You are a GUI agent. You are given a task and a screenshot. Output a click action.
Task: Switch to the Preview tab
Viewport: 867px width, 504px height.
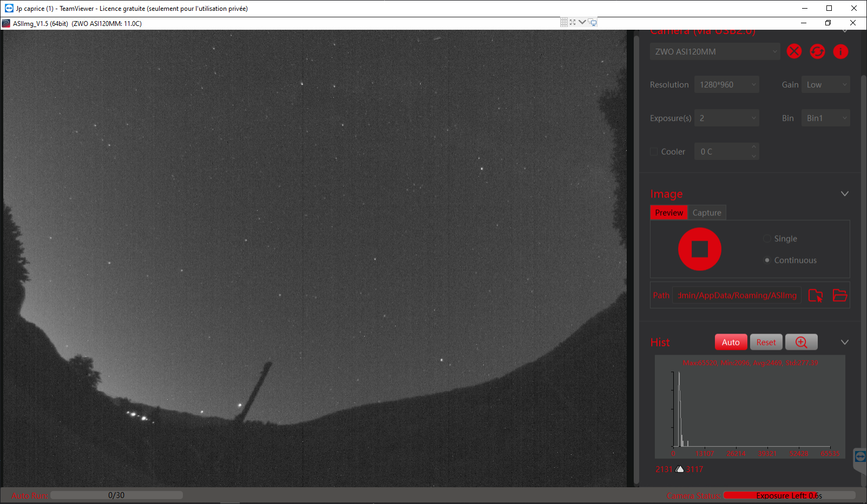pyautogui.click(x=669, y=213)
